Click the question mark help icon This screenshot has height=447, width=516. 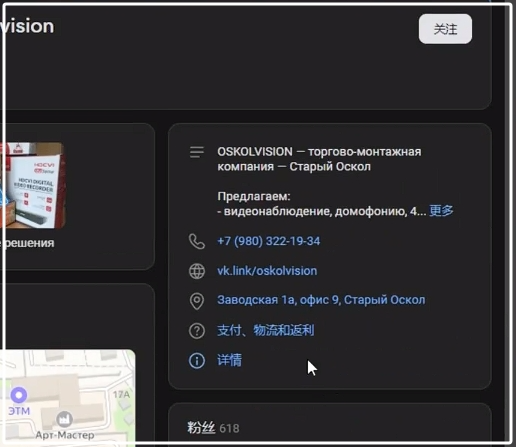point(197,331)
